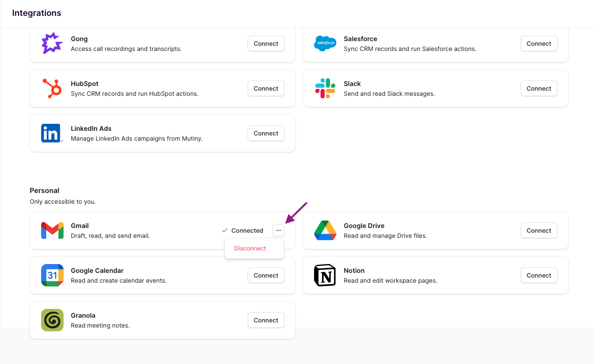Click the Google Calendar logo
Image resolution: width=594 pixels, height=364 pixels.
click(x=52, y=275)
